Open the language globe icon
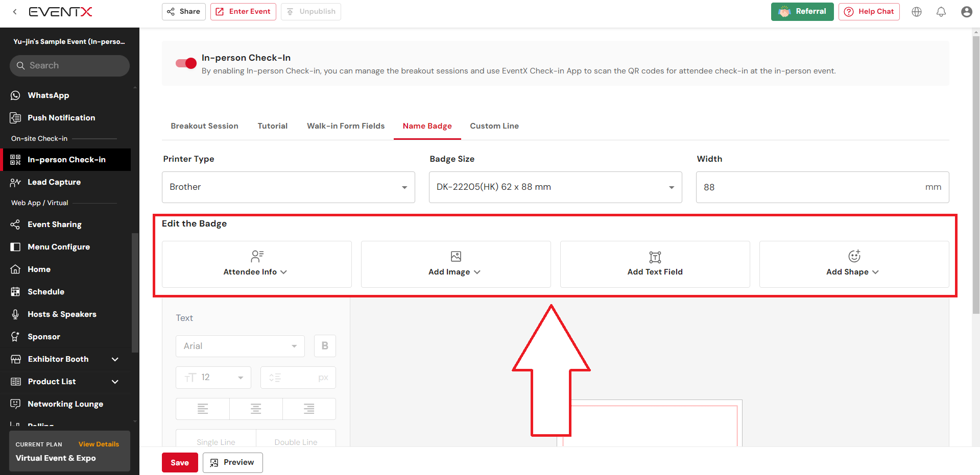This screenshot has width=980, height=475. point(917,12)
